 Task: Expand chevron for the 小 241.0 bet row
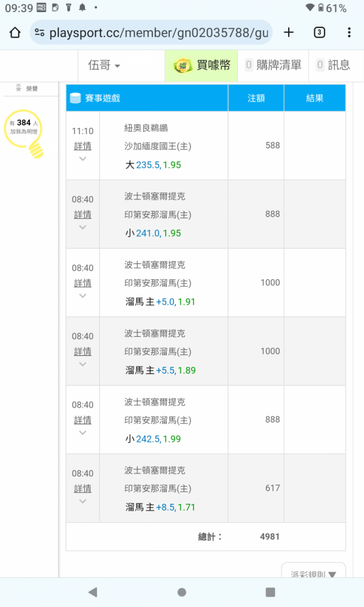click(83, 227)
